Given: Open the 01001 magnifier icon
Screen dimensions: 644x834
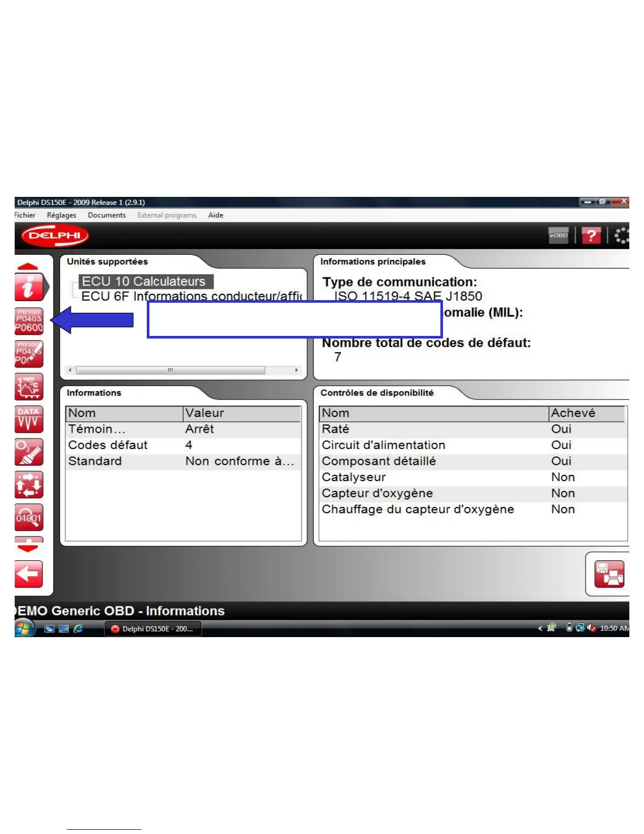Looking at the screenshot, I should (x=29, y=518).
